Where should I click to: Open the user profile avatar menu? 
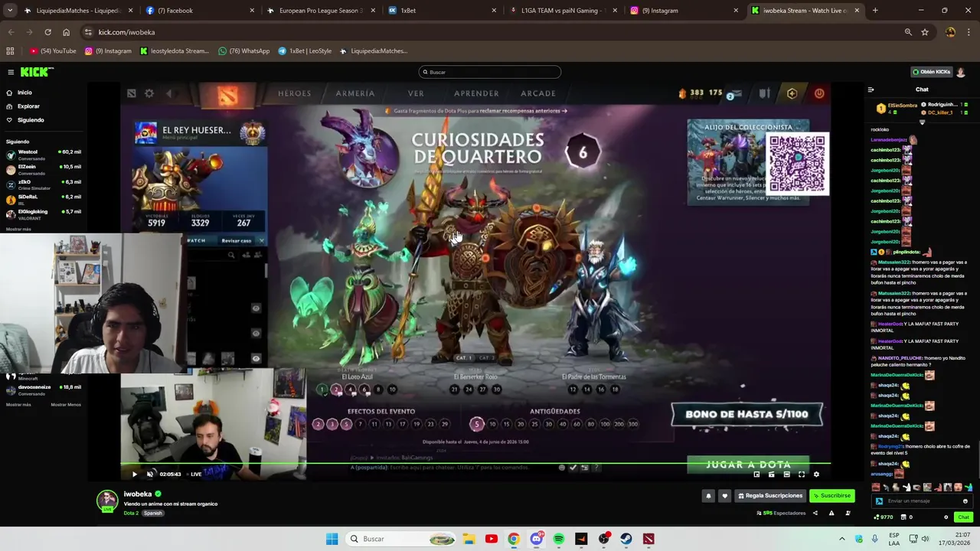pyautogui.click(x=961, y=72)
